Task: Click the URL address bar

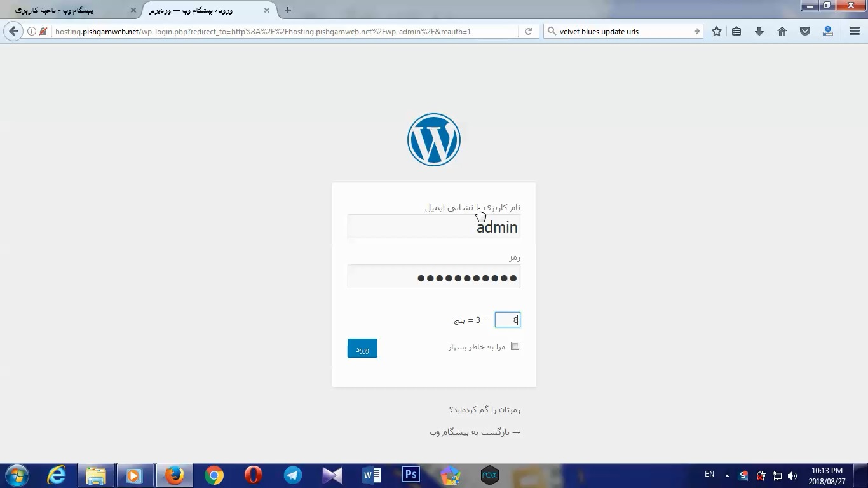Action: tap(285, 31)
